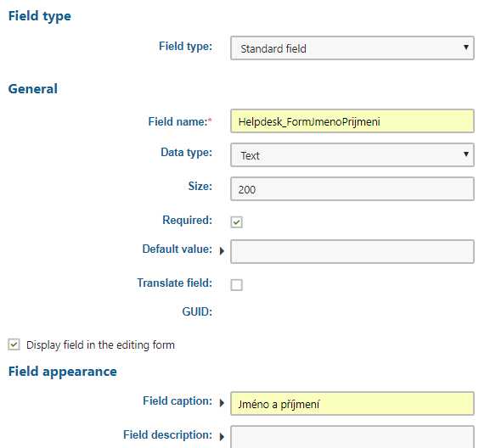Uncheck the Required checkbox
The height and width of the screenshot is (448, 490).
[237, 222]
